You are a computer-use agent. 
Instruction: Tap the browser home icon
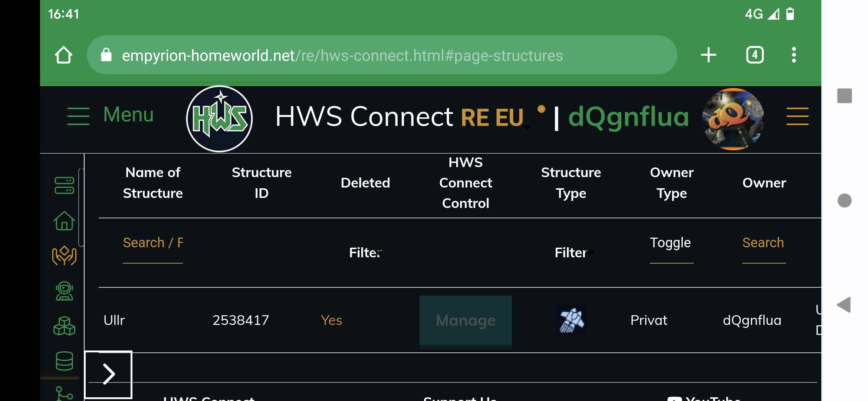pyautogui.click(x=63, y=55)
